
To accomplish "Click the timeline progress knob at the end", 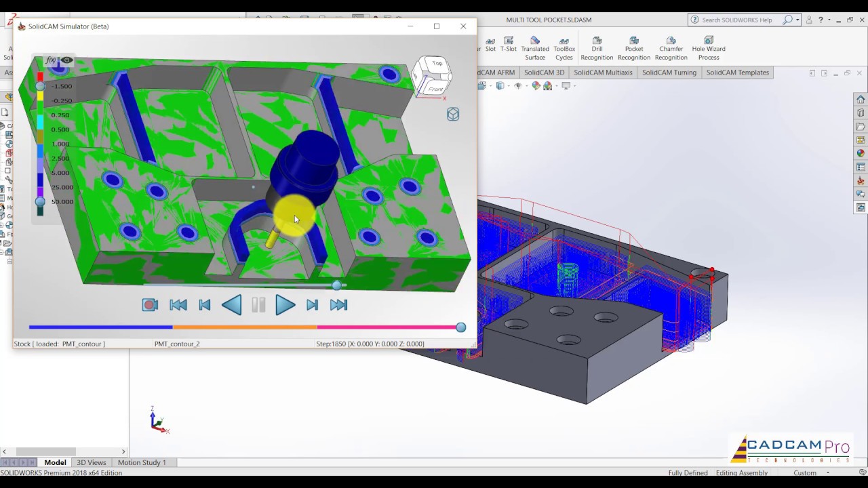I will (461, 327).
